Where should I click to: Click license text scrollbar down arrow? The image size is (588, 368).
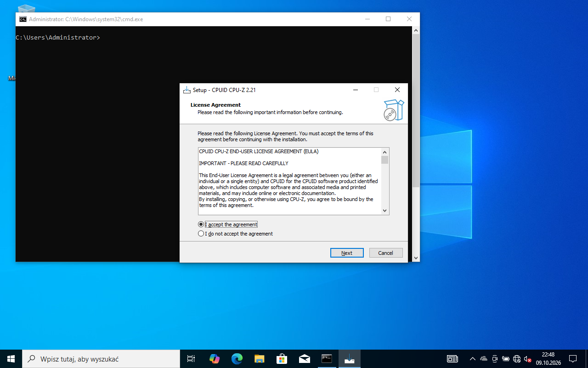click(x=385, y=211)
